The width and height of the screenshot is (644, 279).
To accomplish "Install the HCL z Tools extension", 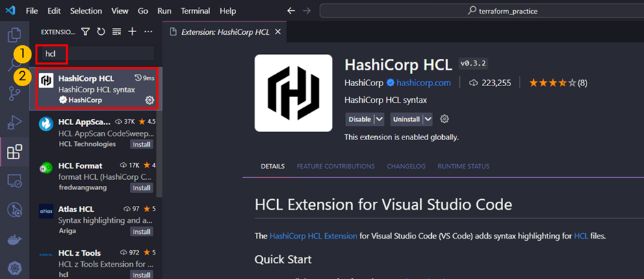I will tap(142, 274).
